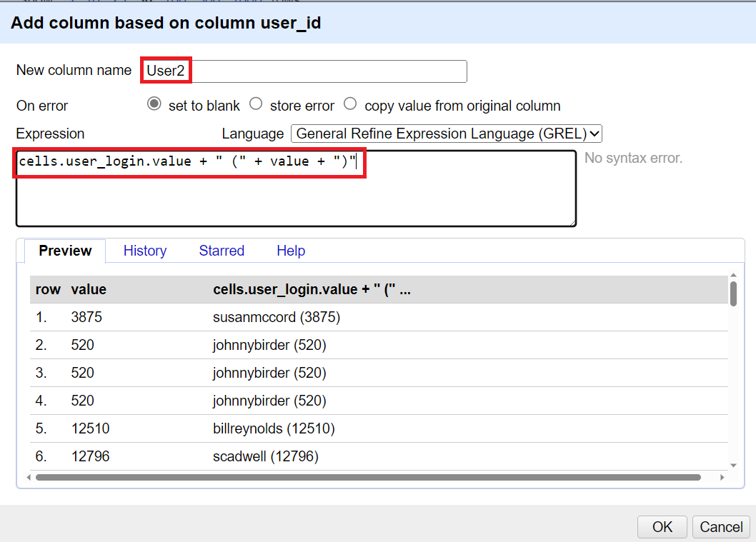This screenshot has height=542, width=756.
Task: Return to the Preview tab
Action: pos(64,251)
